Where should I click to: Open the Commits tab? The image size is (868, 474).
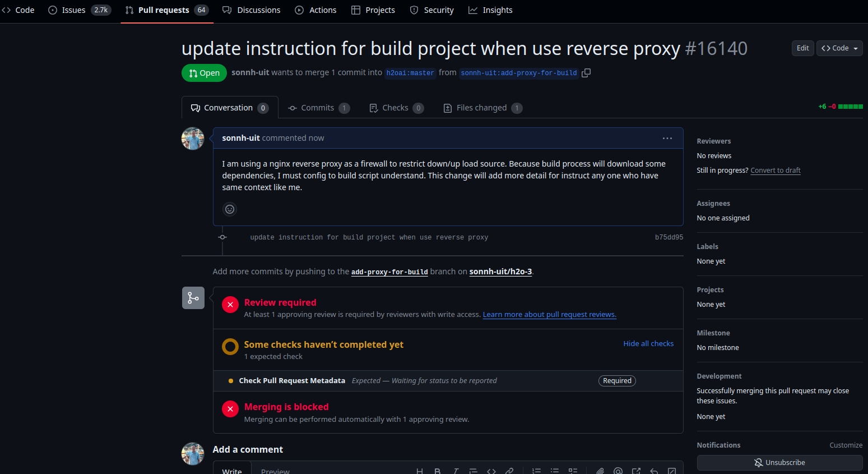coord(318,108)
